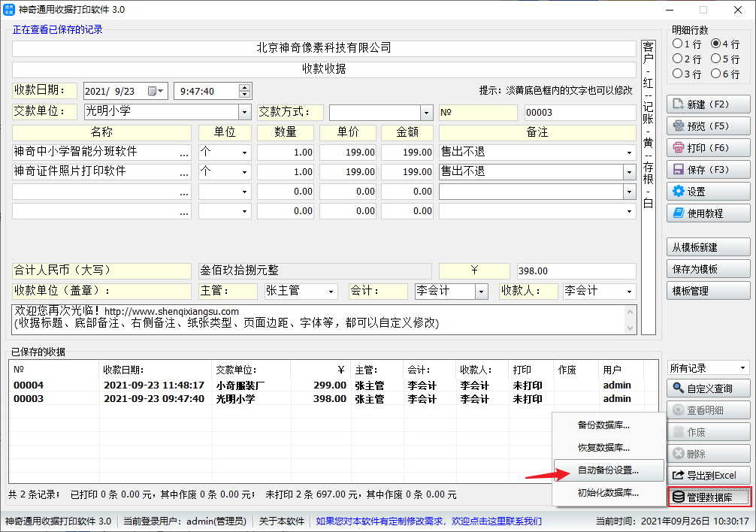Image resolution: width=756 pixels, height=532 pixels.
Task: Click the ellipsis beside 神奇证件照片打印软件
Action: coord(183,173)
